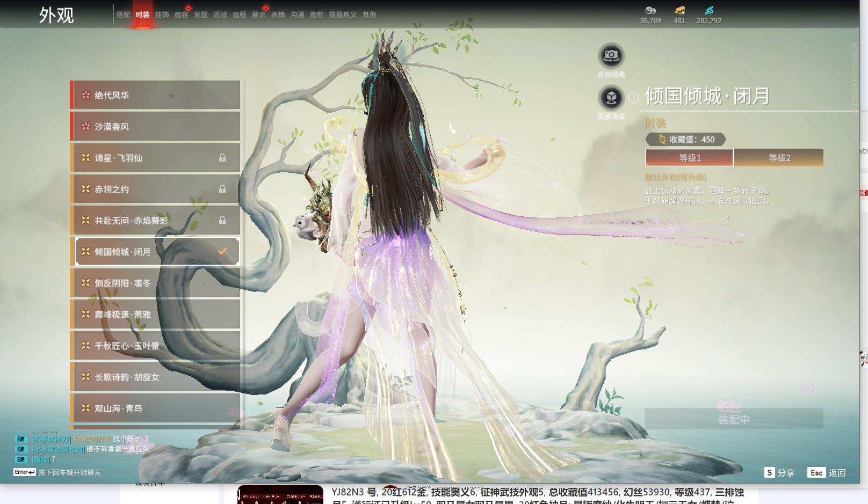Click the chat channel icon beside 找个搭子

tap(20, 439)
